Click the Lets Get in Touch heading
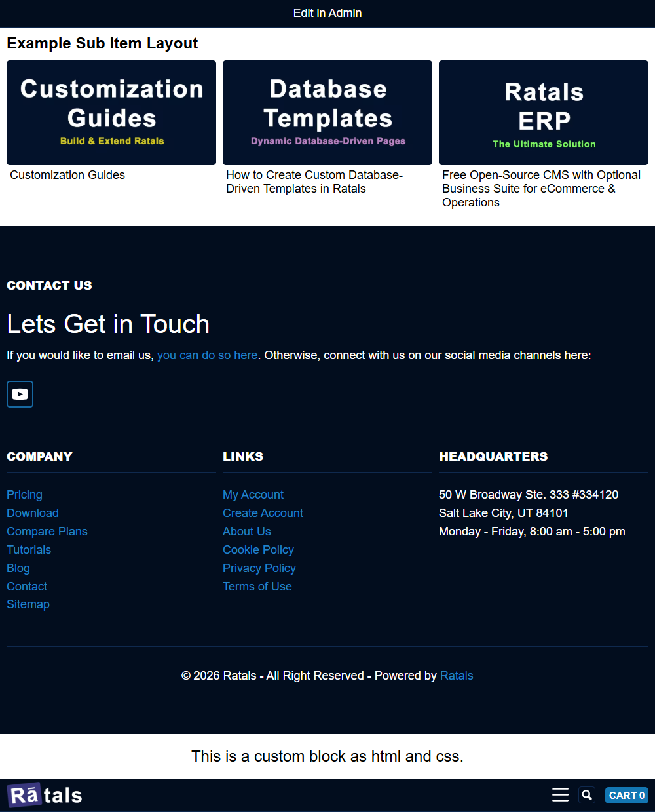 (108, 324)
